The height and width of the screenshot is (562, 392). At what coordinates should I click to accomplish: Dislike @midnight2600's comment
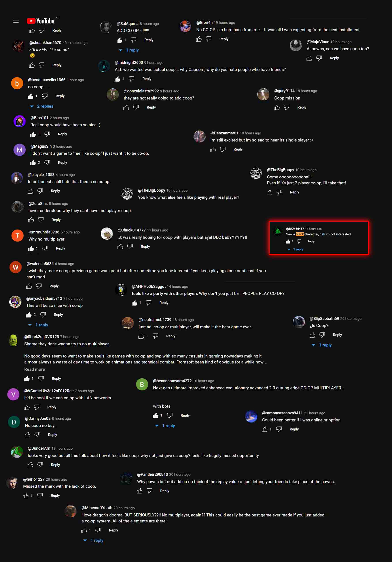pos(132,79)
